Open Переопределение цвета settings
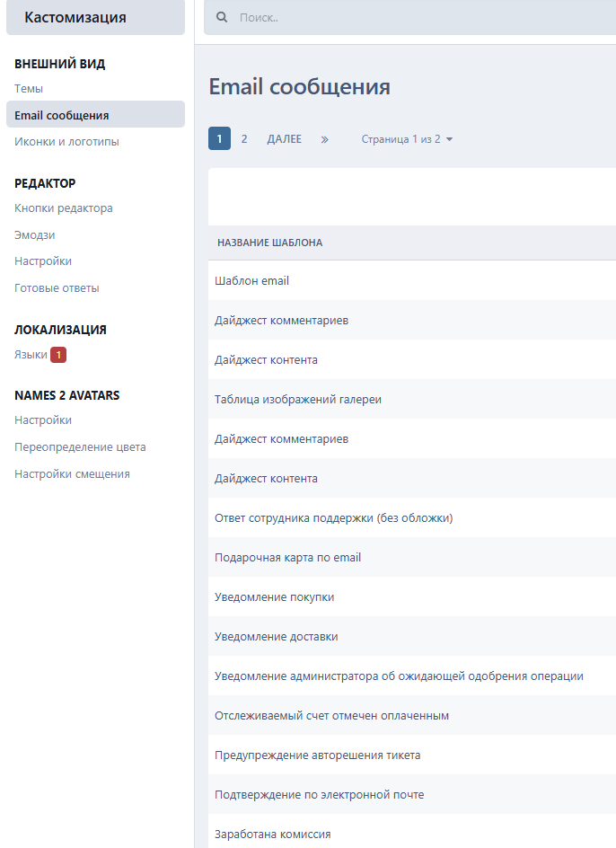616x848 pixels. point(80,447)
